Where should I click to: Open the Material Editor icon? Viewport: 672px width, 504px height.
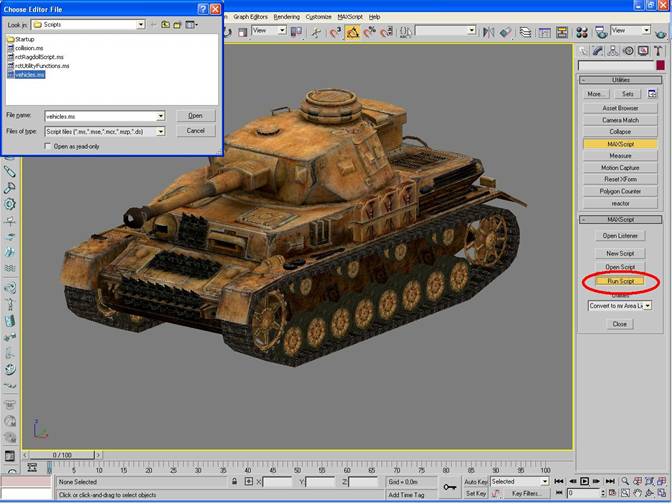click(x=582, y=32)
